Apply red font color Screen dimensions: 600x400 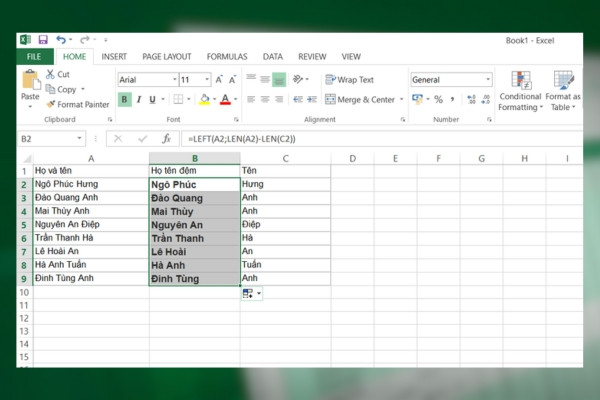click(x=225, y=100)
